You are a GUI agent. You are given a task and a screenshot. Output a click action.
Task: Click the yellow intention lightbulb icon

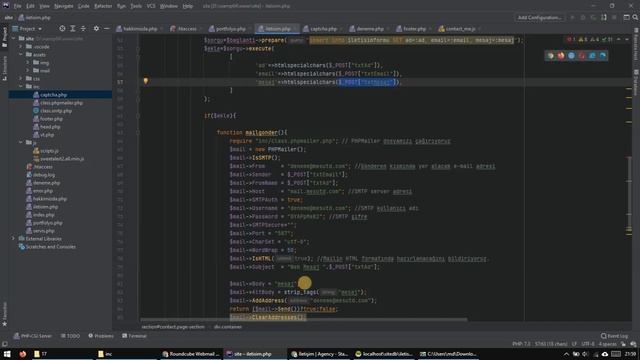coord(146,81)
